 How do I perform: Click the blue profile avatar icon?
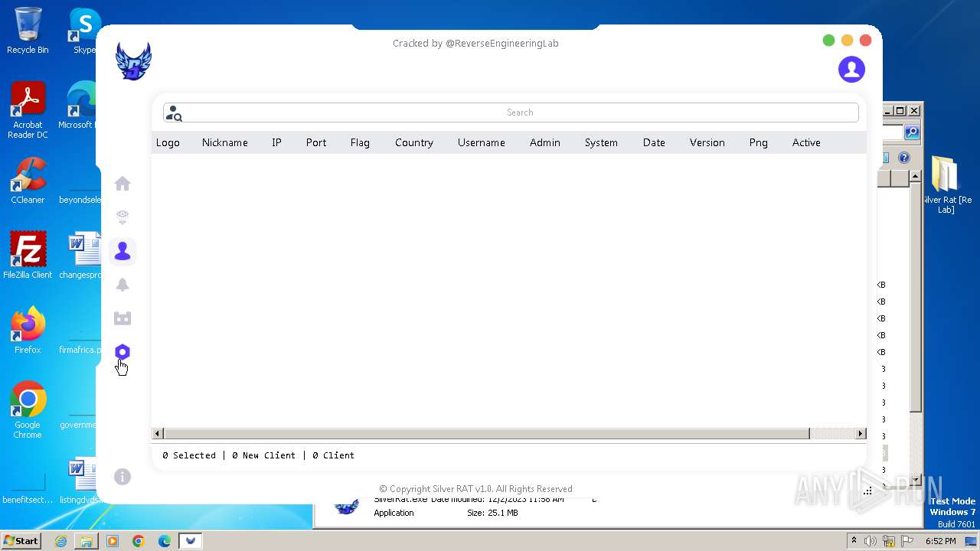tap(851, 69)
